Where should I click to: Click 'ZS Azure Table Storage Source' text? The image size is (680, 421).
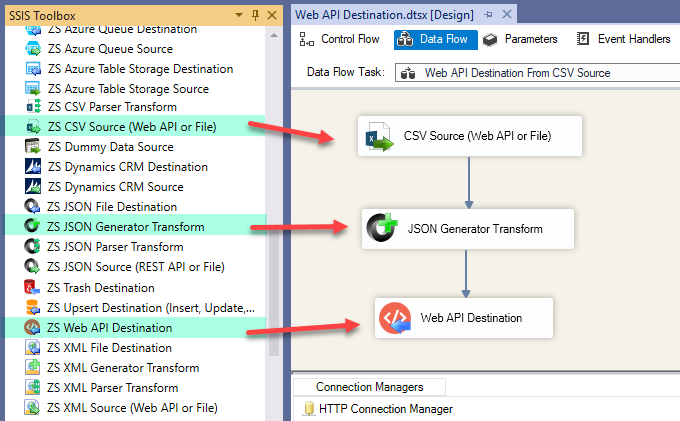coord(128,88)
